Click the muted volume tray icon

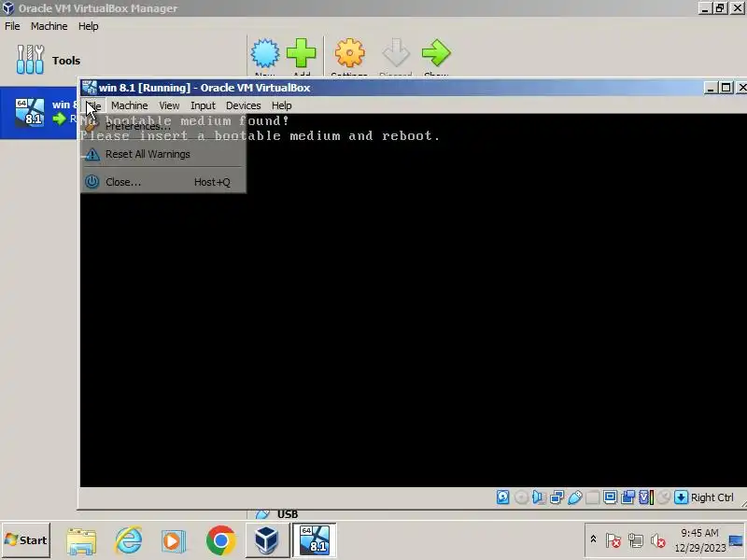coord(658,540)
